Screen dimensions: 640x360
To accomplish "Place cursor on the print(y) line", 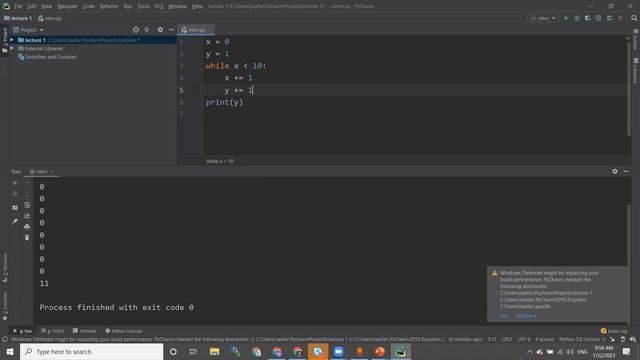I will pyautogui.click(x=224, y=102).
